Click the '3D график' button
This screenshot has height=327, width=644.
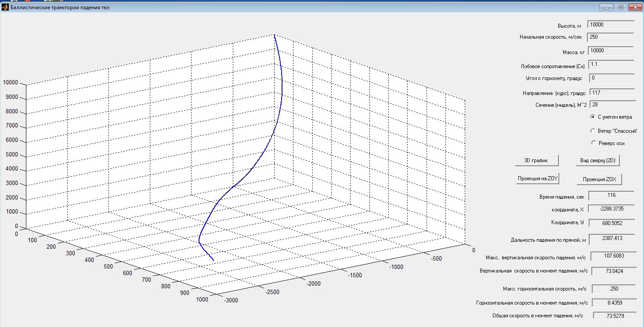536,160
